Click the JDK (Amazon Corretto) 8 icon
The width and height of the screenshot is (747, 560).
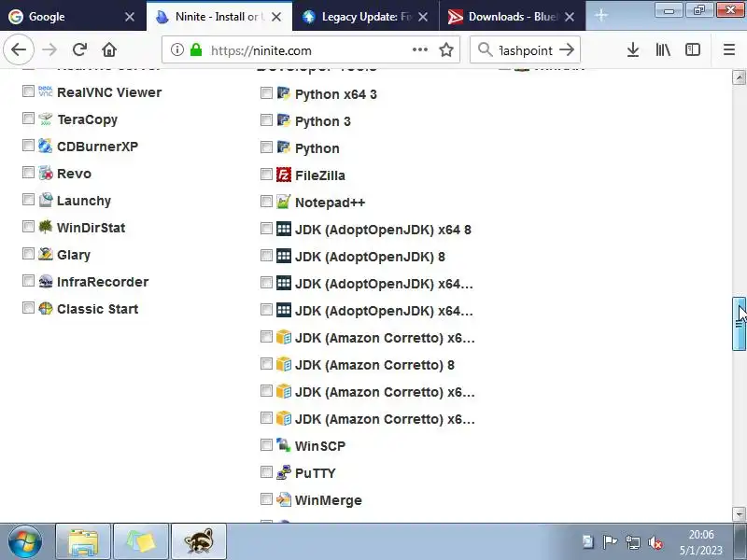(x=284, y=364)
